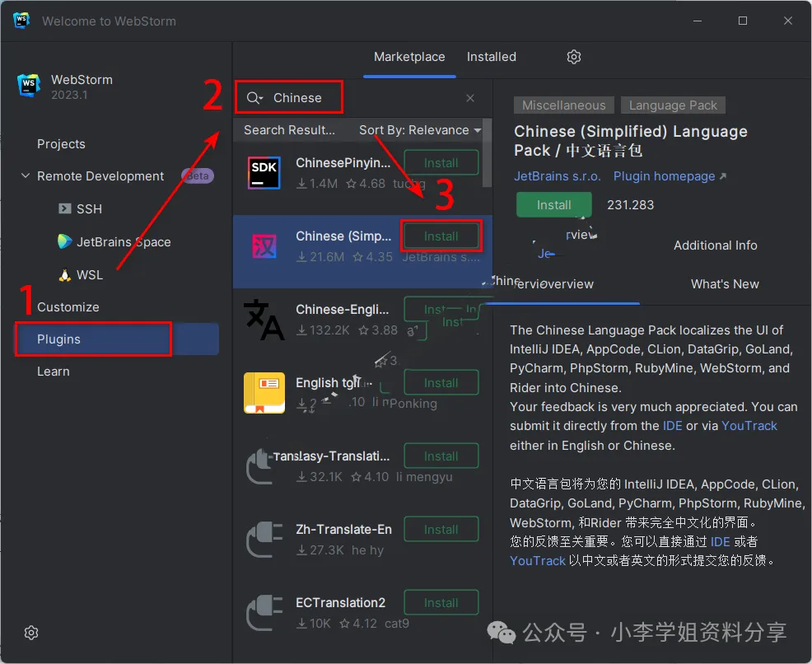This screenshot has height=664, width=812.
Task: Open Plugin homepage link
Action: [670, 176]
